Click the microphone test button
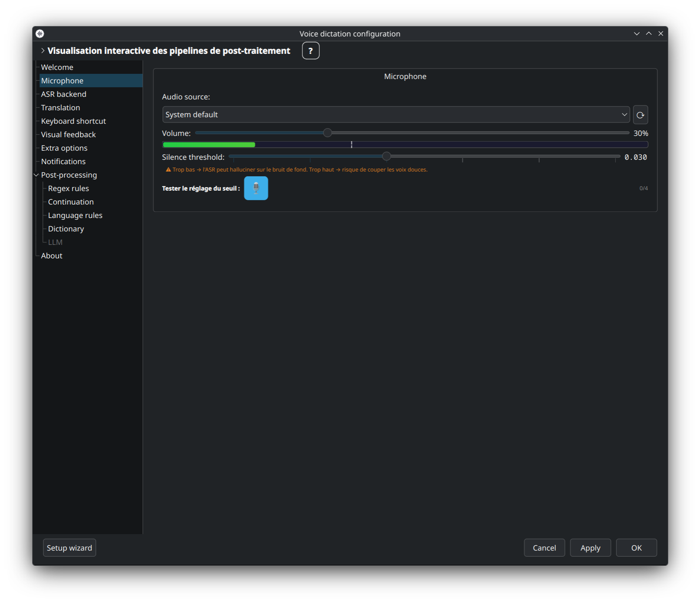The image size is (700, 604). pos(256,188)
